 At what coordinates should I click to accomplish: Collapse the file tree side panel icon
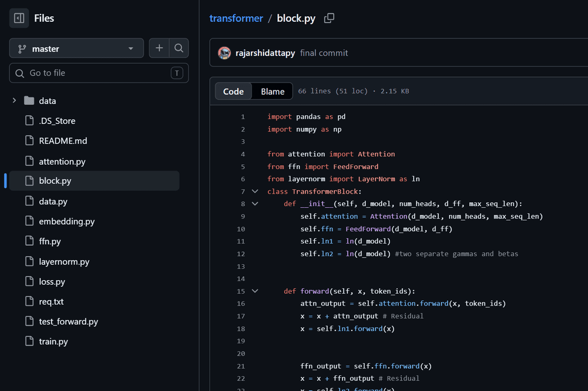[19, 18]
